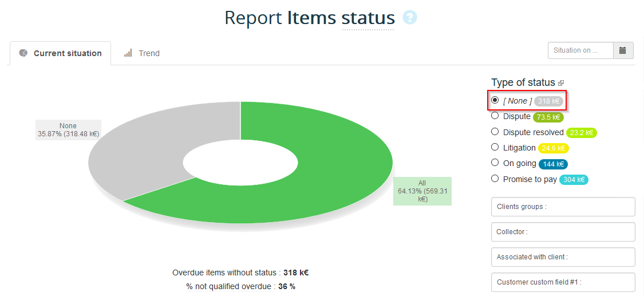The image size is (644, 296).
Task: Select the Dispute radio button
Action: 495,116
